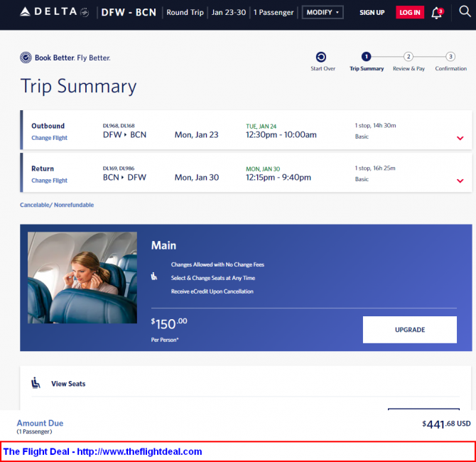Click the Start Over circular arrow icon
Viewport: 476px width, 462px height.
pos(321,57)
